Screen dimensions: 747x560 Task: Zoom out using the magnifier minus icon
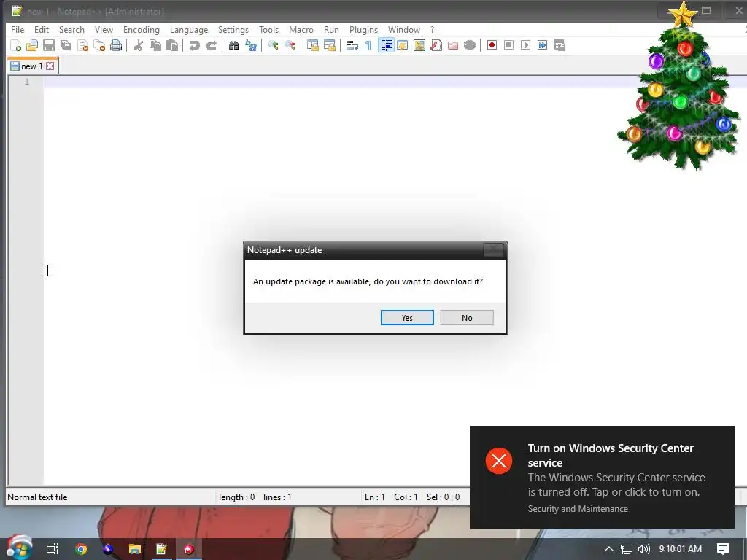click(290, 45)
